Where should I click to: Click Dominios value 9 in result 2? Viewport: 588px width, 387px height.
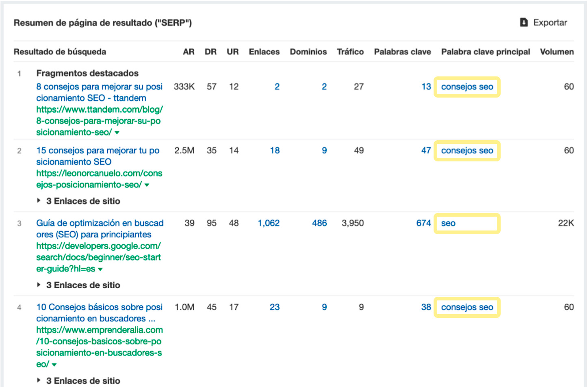pyautogui.click(x=324, y=150)
